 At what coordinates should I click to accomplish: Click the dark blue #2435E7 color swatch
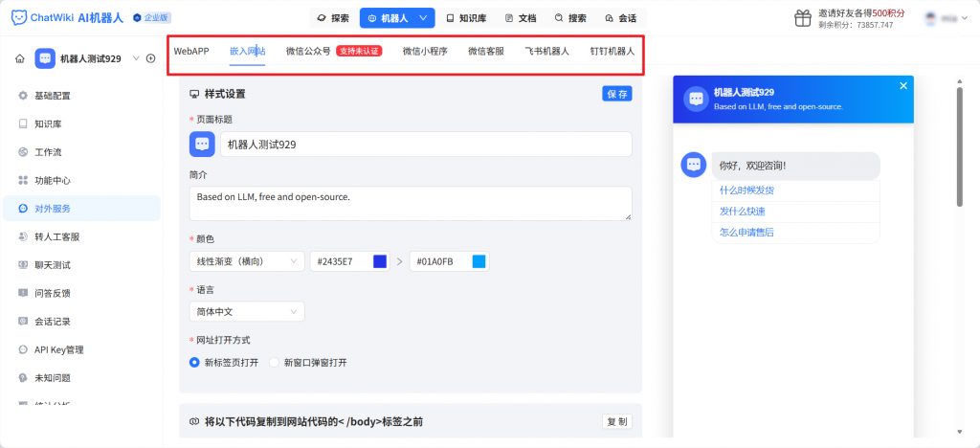point(380,261)
